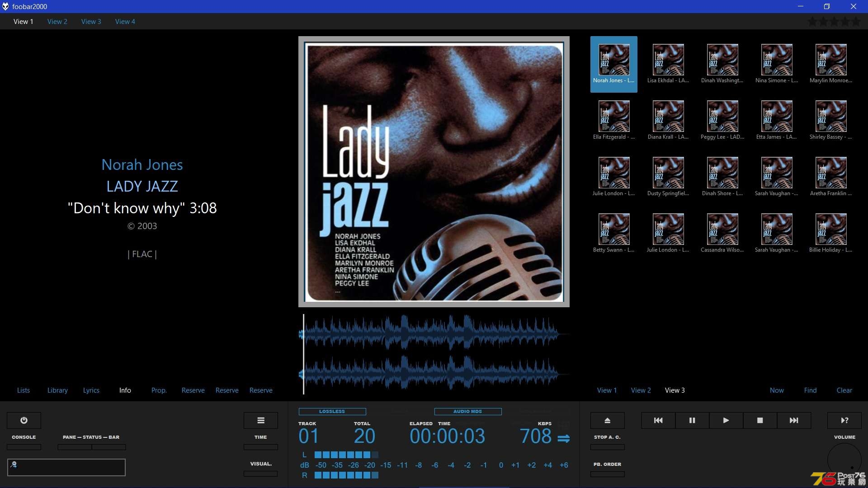This screenshot has height=488, width=868.
Task: Rate the track five stars
Action: pyautogui.click(x=856, y=22)
